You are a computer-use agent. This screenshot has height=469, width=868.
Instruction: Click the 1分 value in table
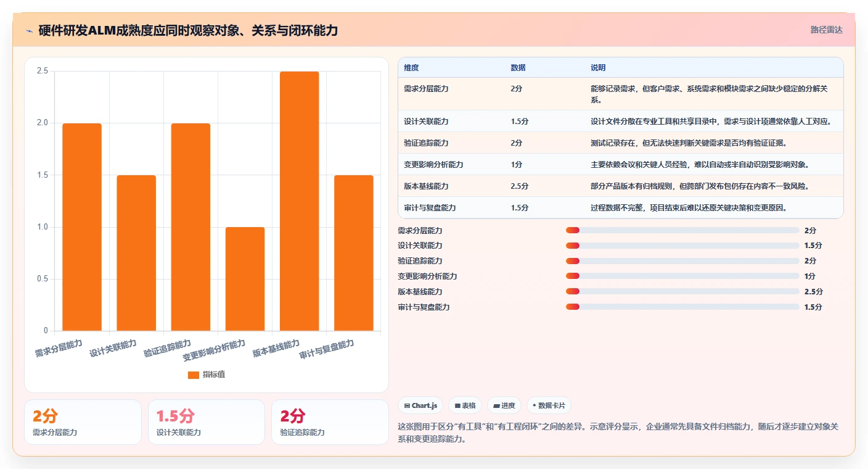click(x=516, y=165)
